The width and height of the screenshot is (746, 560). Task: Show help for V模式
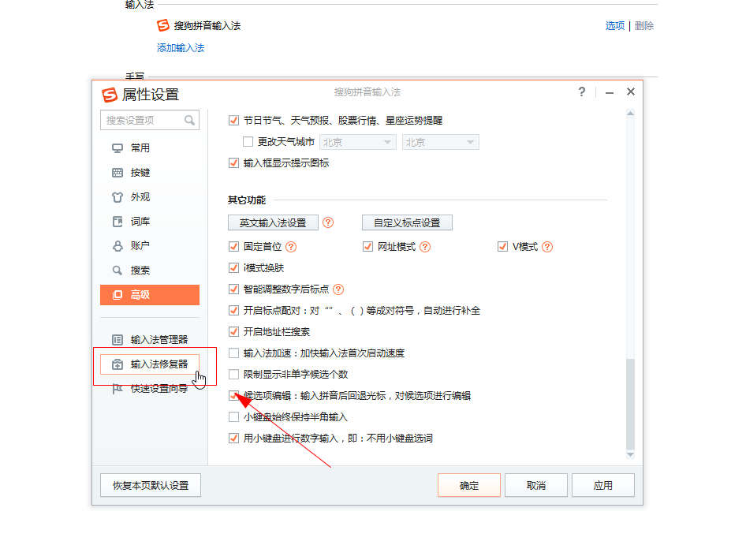click(x=547, y=247)
